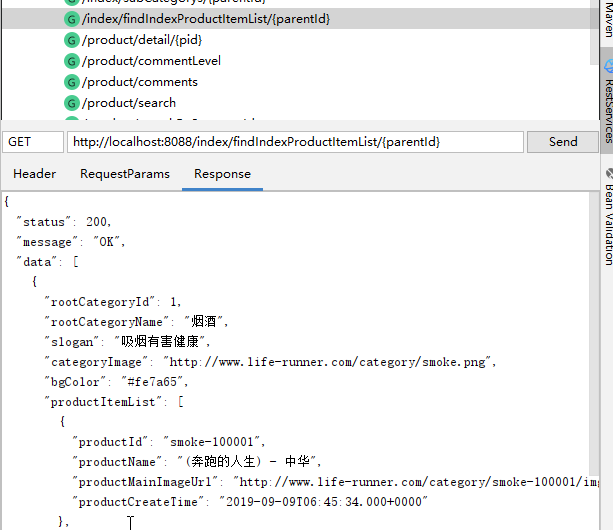Click the "data": [ line
Image resolution: width=613 pixels, height=530 pixels.
47,262
